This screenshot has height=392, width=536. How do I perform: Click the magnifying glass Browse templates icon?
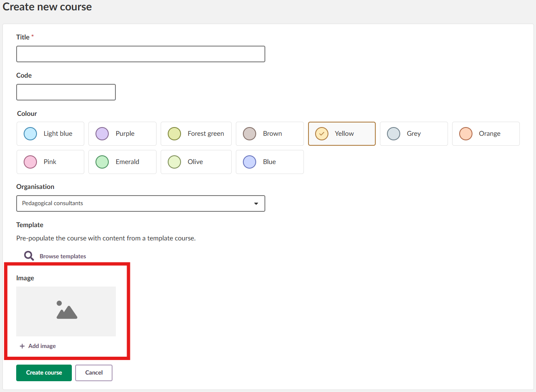coord(29,256)
